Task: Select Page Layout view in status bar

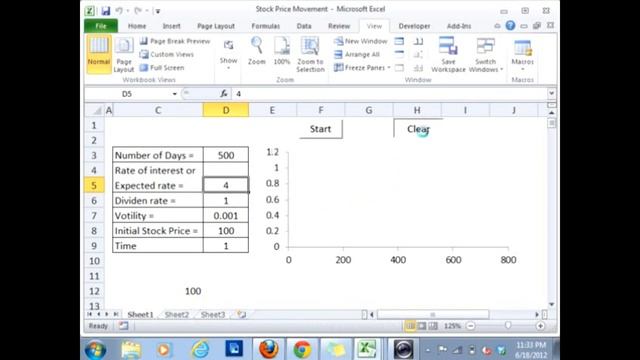Action: click(x=422, y=326)
